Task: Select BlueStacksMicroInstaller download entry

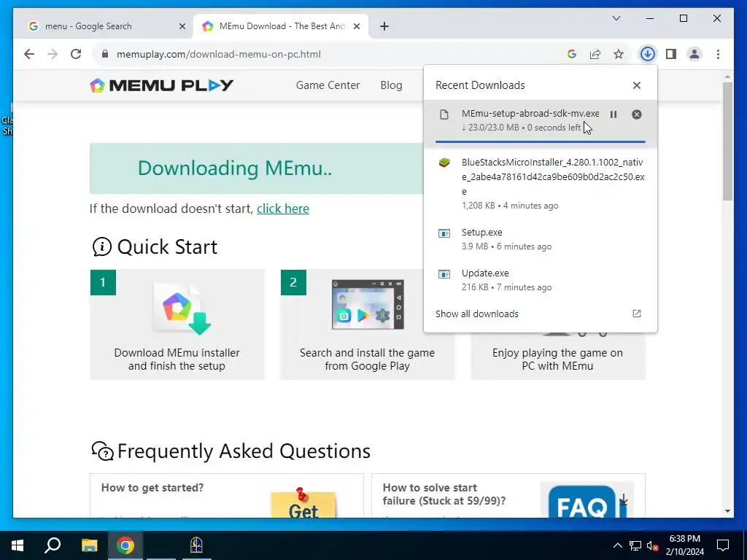Action: [541, 183]
